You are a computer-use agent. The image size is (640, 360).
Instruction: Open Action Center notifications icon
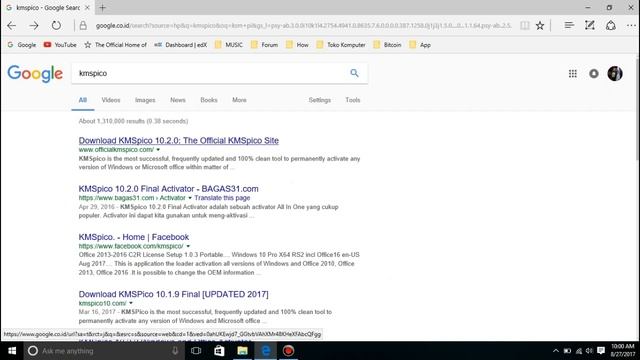(601, 351)
